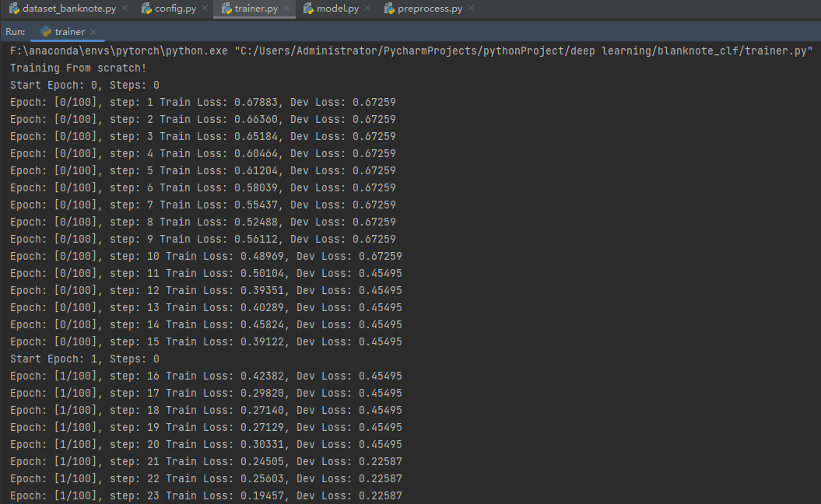
Task: Click the step: 18 Train Loss 0.27140 line
Action: (206, 411)
